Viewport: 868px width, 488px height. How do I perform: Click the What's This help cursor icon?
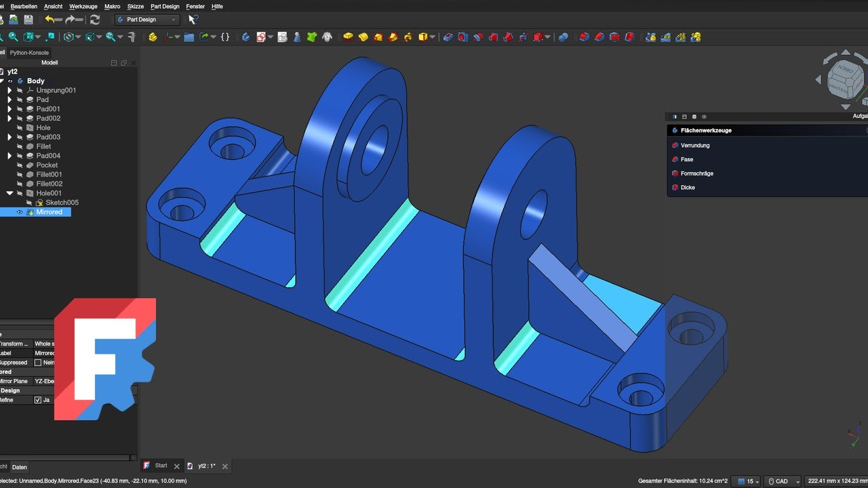pos(193,20)
